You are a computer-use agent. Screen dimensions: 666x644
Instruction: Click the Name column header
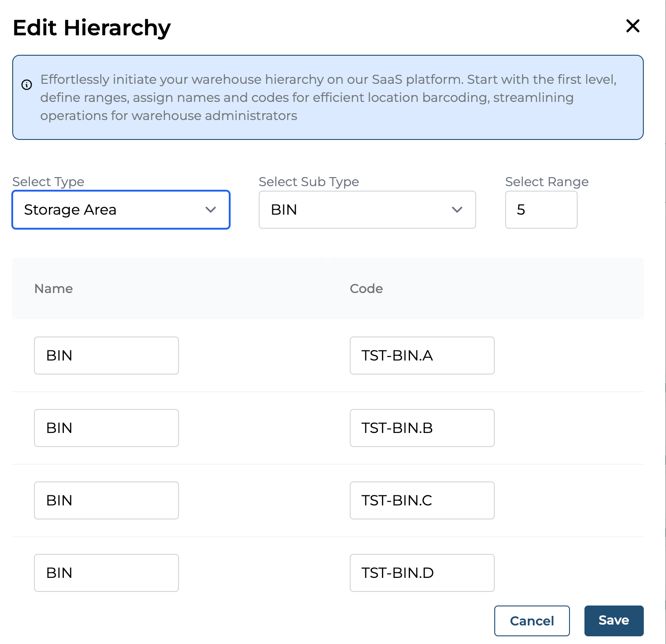(x=53, y=289)
